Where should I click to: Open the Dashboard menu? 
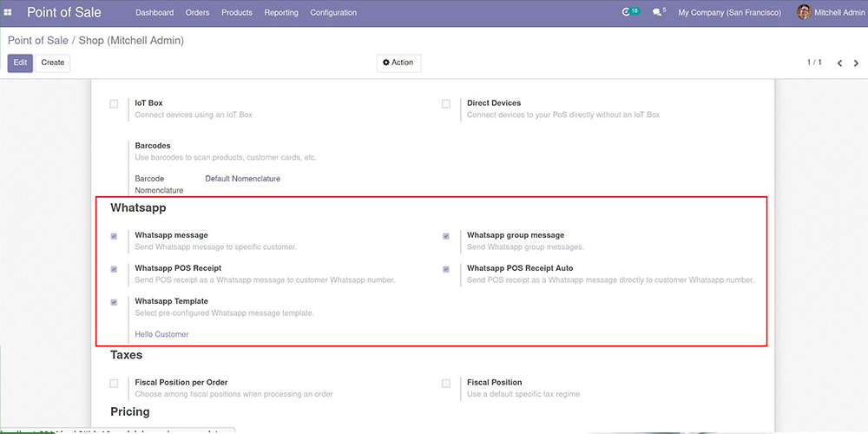coord(155,12)
